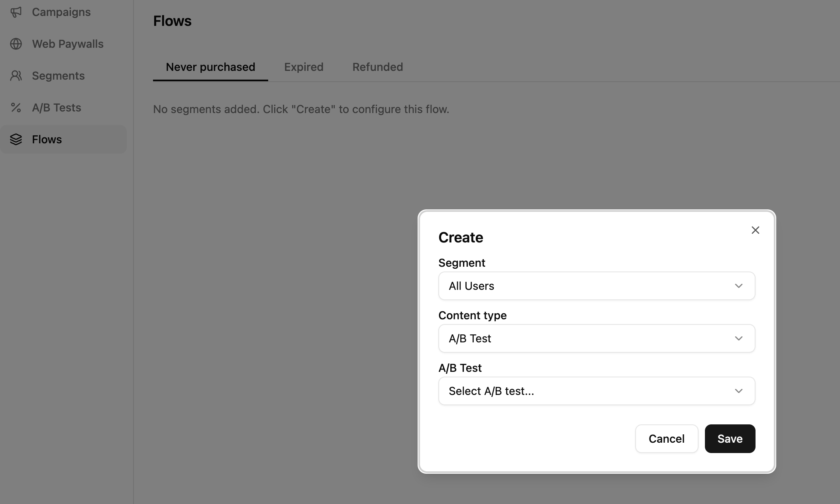The height and width of the screenshot is (504, 840).
Task: Open the Segment dropdown showing All Users
Action: coord(597,286)
